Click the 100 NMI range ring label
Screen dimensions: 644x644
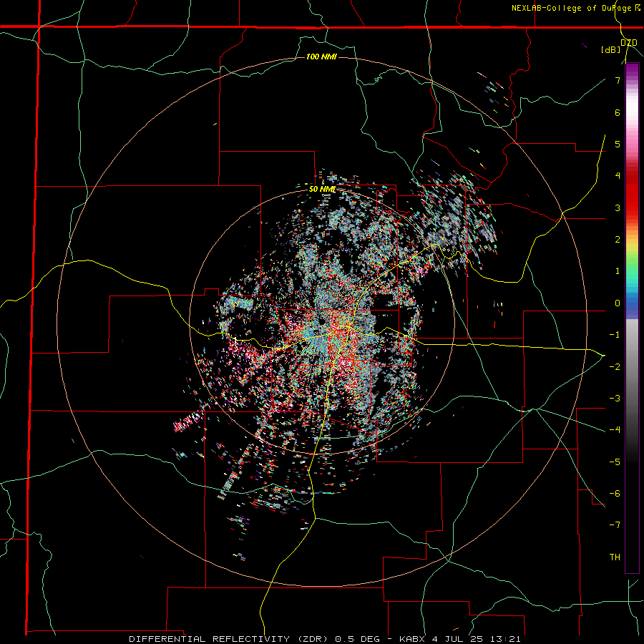tap(321, 57)
